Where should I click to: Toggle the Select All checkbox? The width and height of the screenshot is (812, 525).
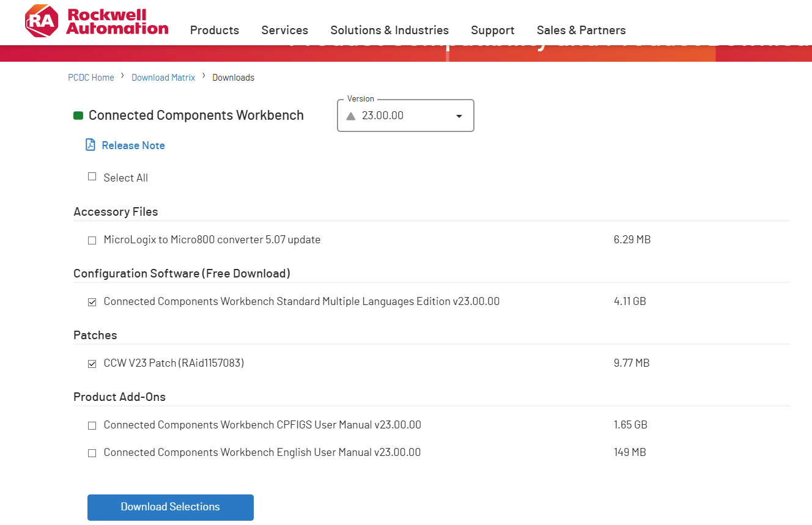92,177
